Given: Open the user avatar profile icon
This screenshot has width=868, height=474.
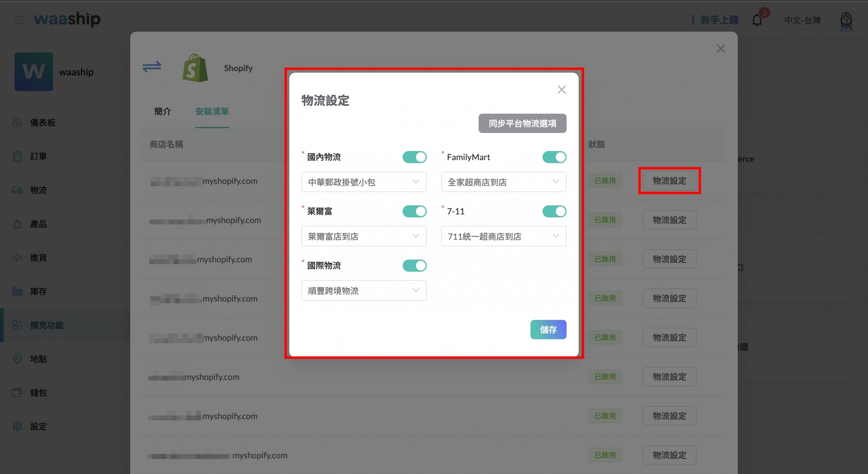Looking at the screenshot, I should coord(846,21).
